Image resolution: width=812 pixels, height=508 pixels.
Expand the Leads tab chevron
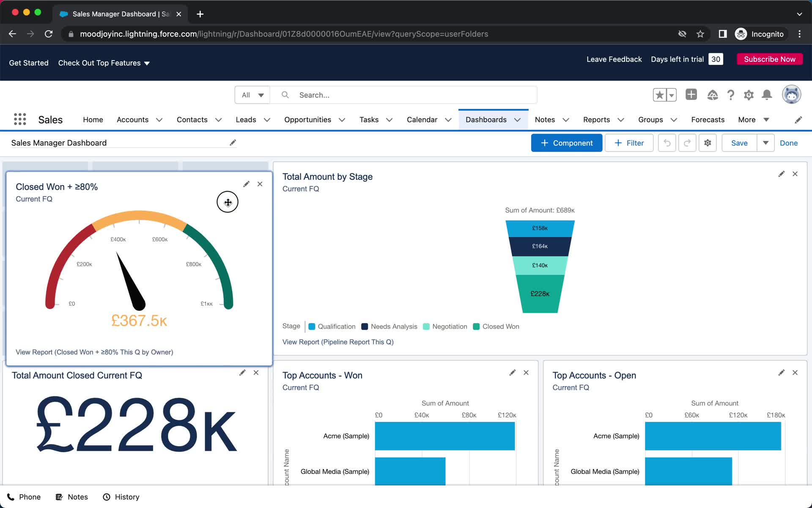click(267, 120)
